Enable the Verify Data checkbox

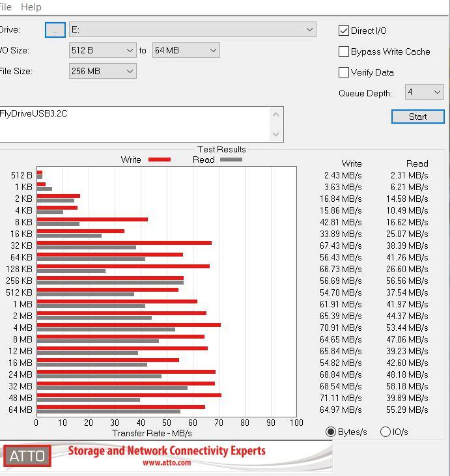click(x=345, y=72)
